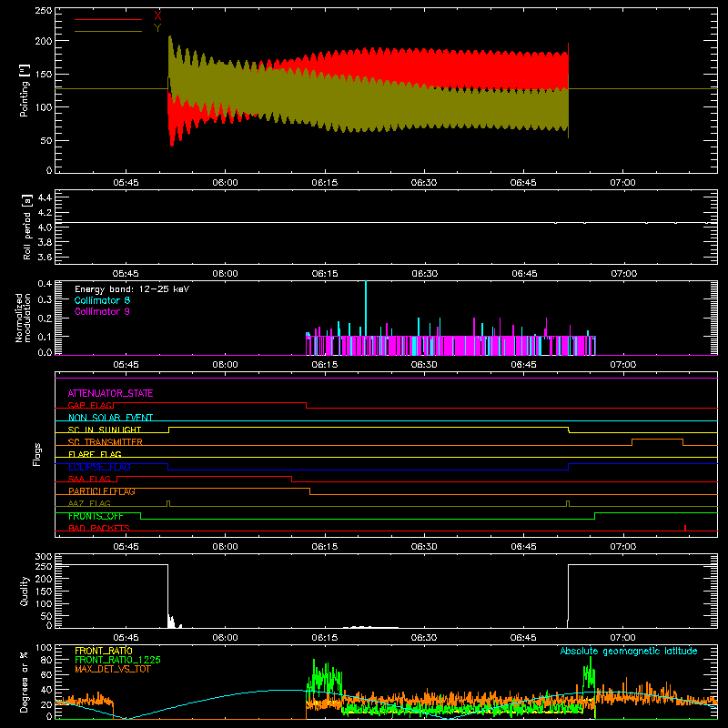Click the 4.4 tick on the Roll period axis
The height and width of the screenshot is (728, 728).
click(x=45, y=197)
